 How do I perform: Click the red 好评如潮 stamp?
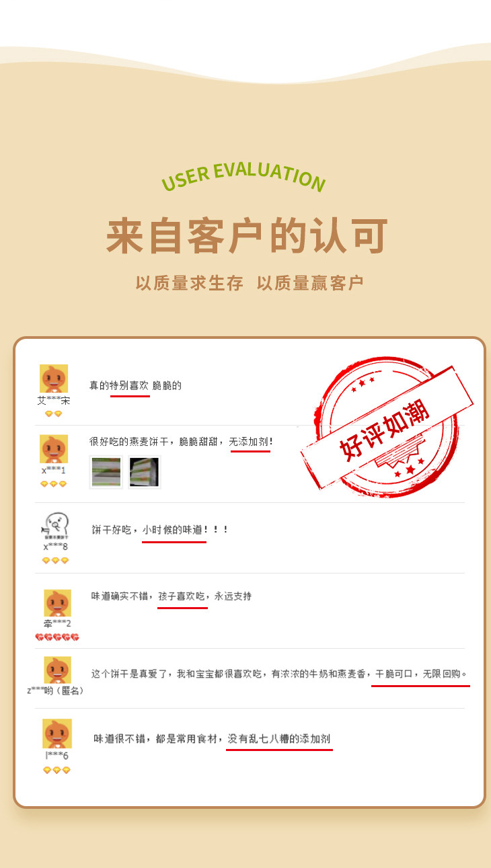(x=387, y=427)
